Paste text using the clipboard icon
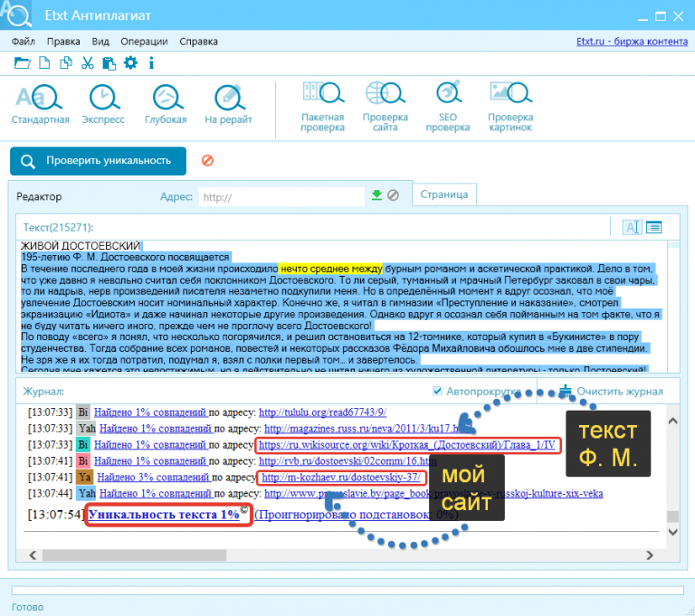This screenshot has width=695, height=616. pyautogui.click(x=109, y=63)
